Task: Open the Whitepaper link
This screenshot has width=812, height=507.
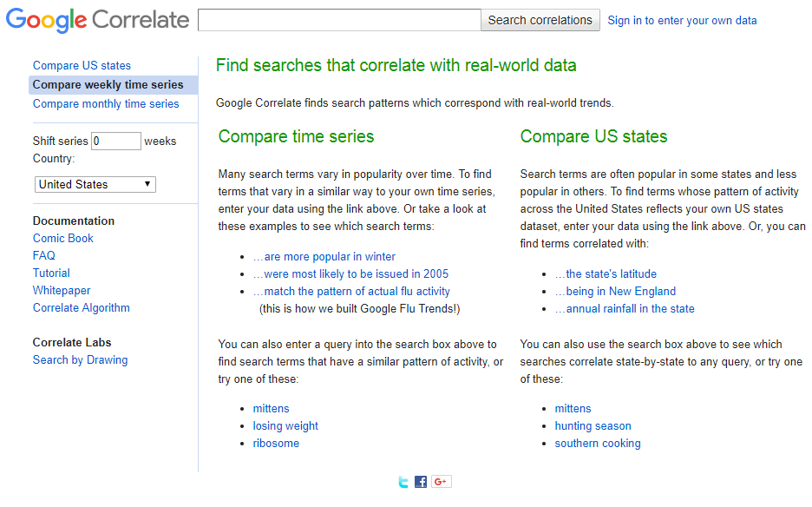Action: point(62,290)
